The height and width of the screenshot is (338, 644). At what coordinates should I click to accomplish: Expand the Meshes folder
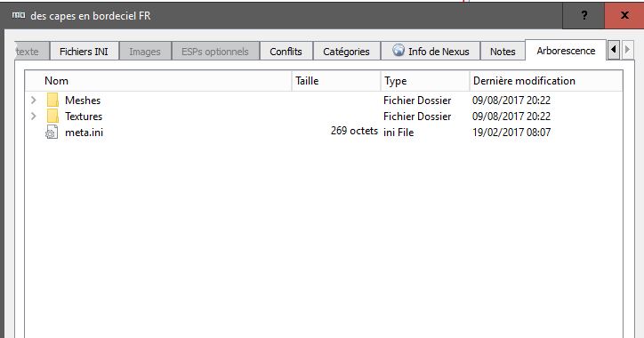(34, 101)
